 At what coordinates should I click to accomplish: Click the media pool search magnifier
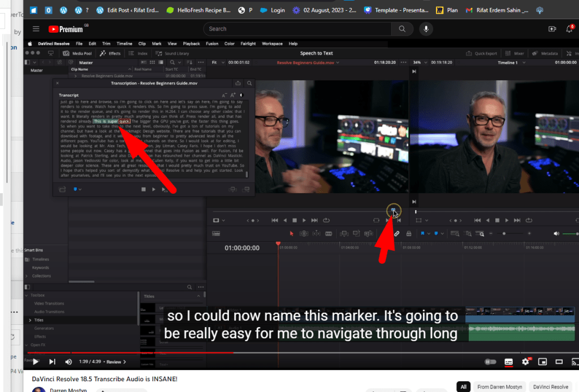pos(172,62)
